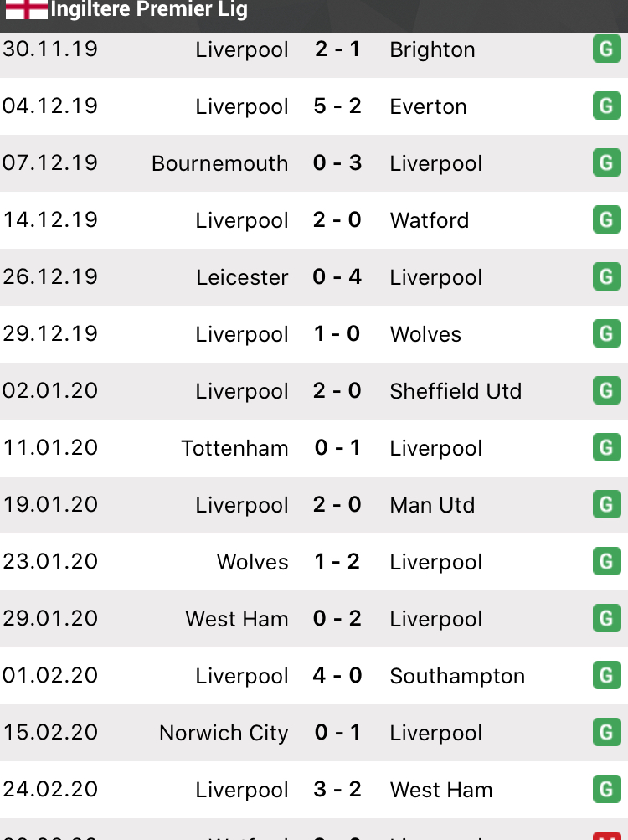Click G badge for Sheffield Utd match
This screenshot has height=840, width=628.
(606, 391)
